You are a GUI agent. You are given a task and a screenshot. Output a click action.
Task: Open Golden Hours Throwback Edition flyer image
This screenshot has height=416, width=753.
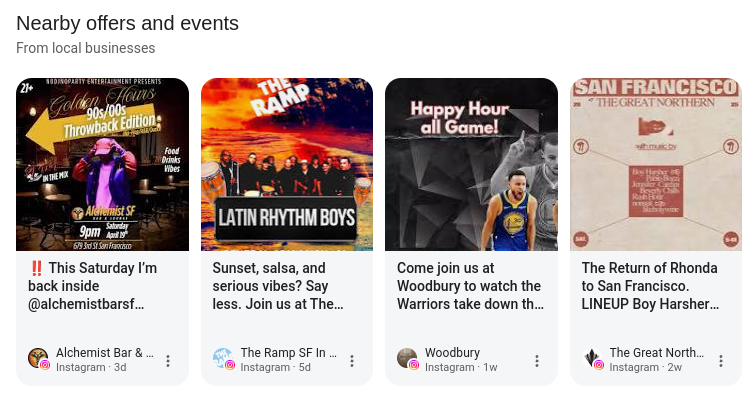[x=102, y=164]
